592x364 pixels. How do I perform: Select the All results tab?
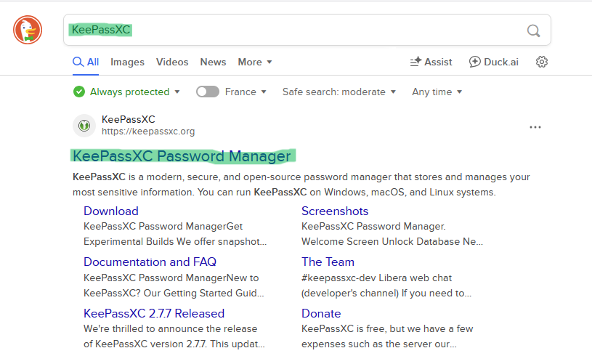click(86, 62)
